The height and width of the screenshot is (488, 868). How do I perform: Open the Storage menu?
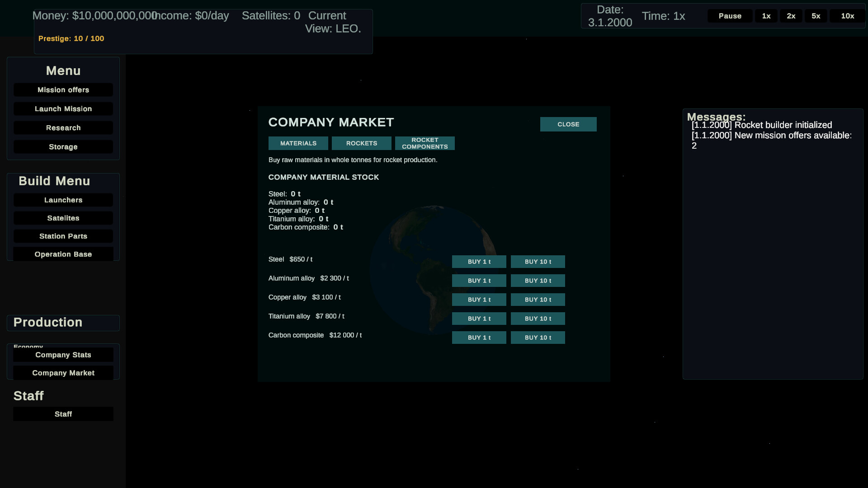pyautogui.click(x=63, y=147)
